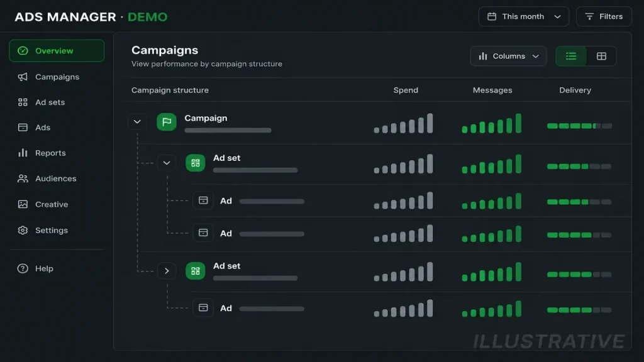The height and width of the screenshot is (362, 644).
Task: Open Audiences from the sidebar
Action: (x=57, y=178)
